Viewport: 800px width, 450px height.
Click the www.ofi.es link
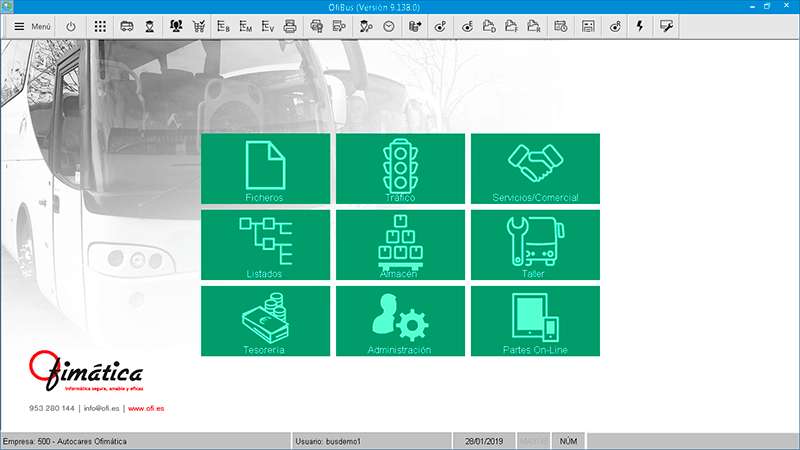point(147,408)
